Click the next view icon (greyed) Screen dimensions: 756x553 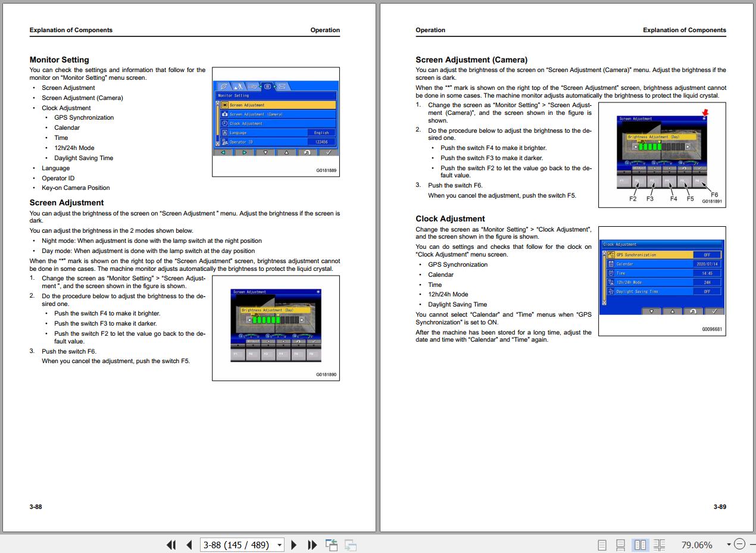pos(351,545)
